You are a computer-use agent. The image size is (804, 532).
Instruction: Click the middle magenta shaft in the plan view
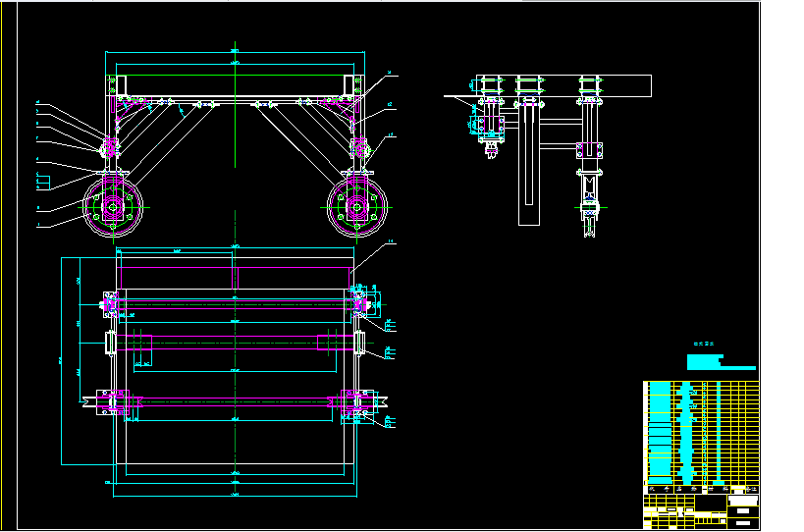(235, 343)
